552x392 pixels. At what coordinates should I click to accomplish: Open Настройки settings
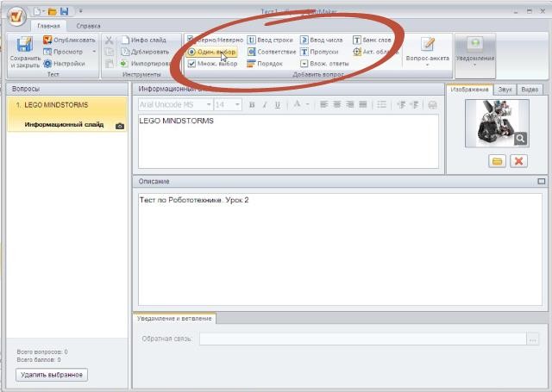[64, 64]
